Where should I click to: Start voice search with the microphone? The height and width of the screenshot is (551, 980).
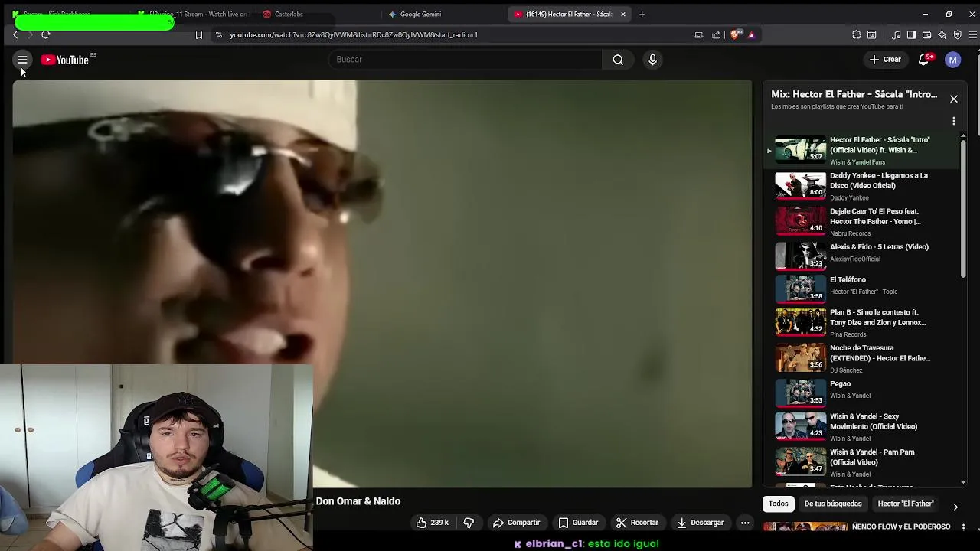click(652, 60)
